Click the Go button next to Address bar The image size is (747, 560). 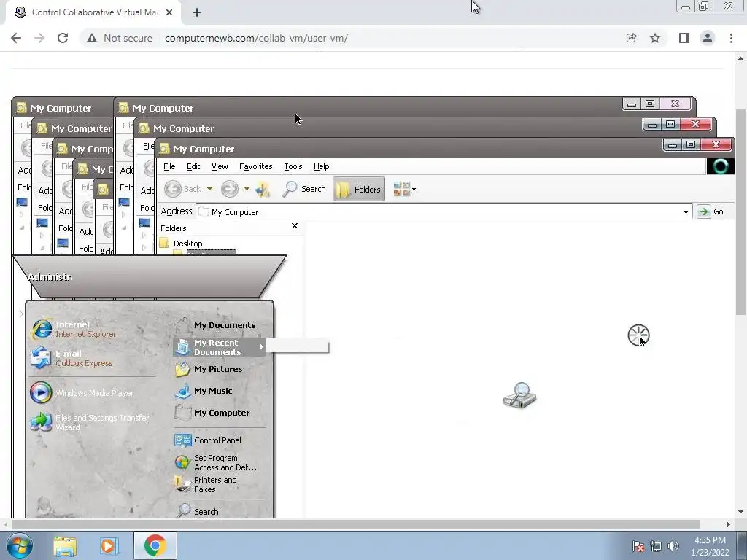711,211
